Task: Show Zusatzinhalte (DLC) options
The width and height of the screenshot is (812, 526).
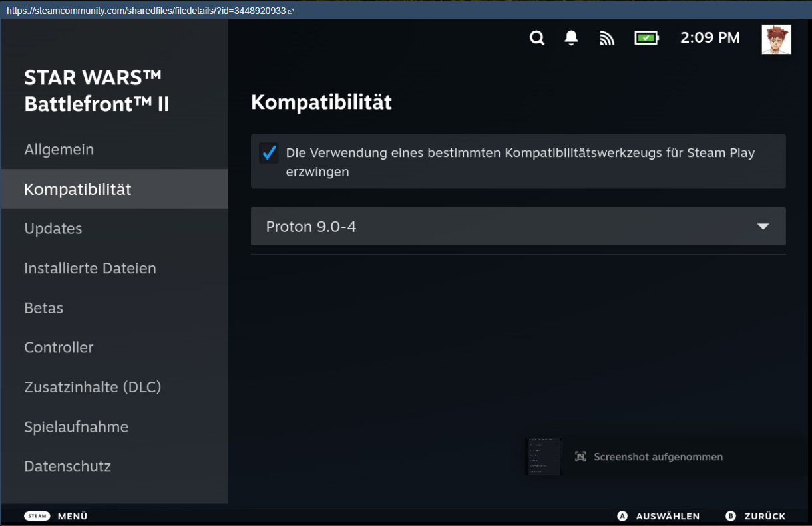Action: coord(93,387)
